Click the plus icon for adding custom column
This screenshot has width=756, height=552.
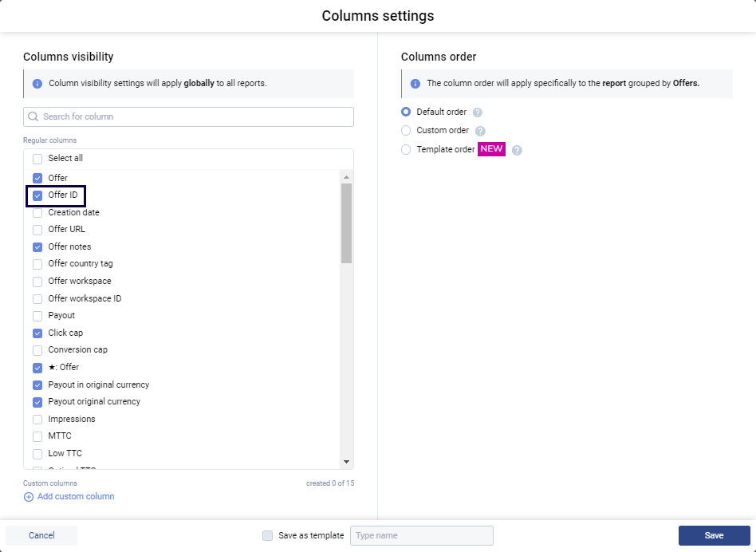[29, 497]
